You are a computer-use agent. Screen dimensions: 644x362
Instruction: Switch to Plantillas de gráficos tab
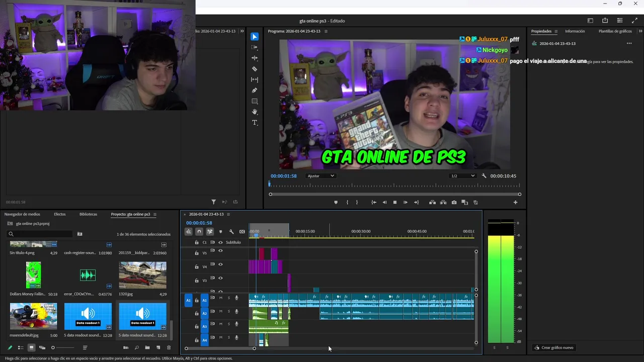615,31
